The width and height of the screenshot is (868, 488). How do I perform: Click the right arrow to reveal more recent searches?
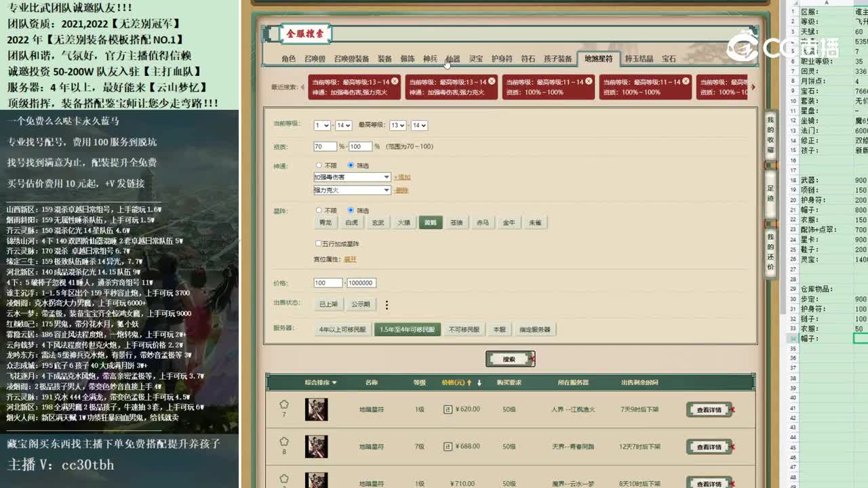point(752,85)
